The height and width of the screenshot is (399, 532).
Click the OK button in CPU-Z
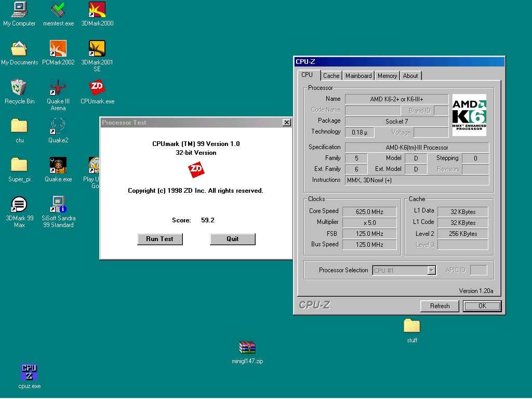[x=482, y=306]
